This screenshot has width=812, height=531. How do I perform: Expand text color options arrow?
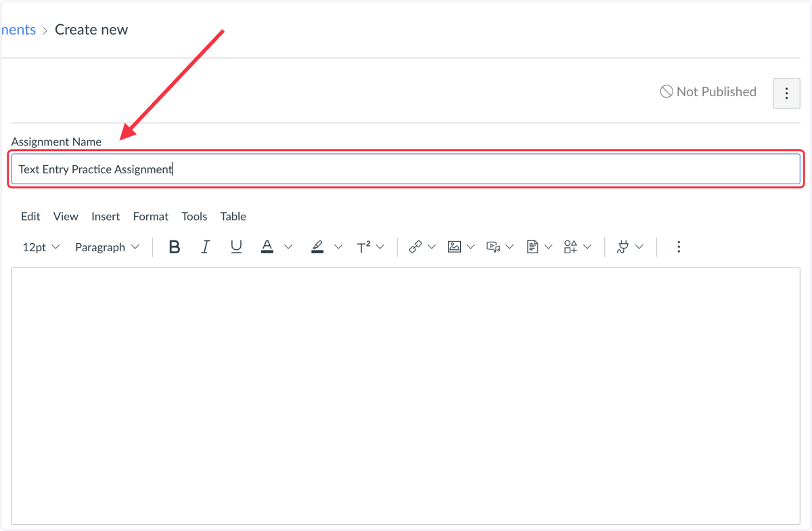[288, 247]
